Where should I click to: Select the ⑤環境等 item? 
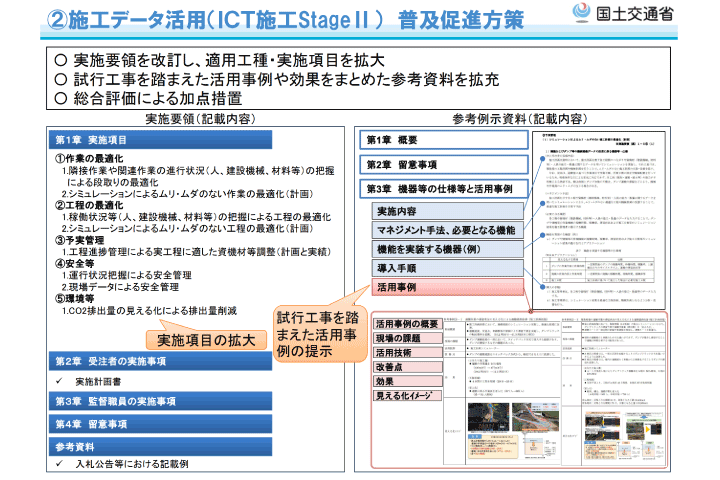(x=74, y=299)
